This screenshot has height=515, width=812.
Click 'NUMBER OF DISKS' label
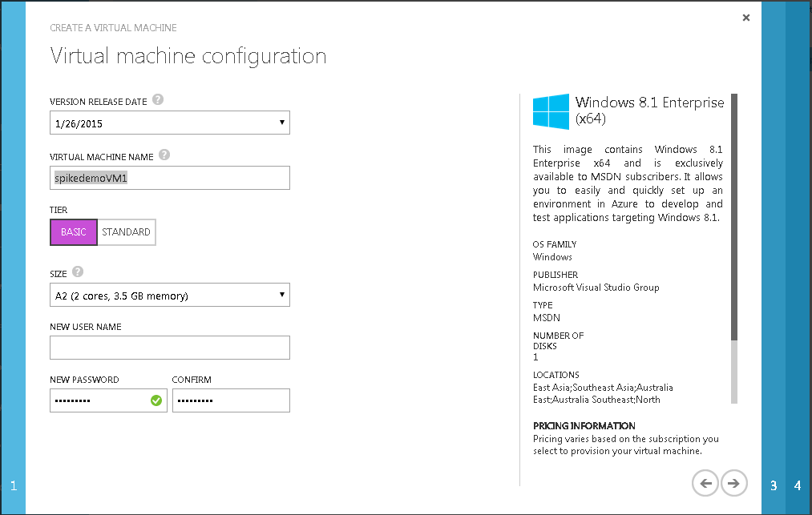[x=558, y=340]
